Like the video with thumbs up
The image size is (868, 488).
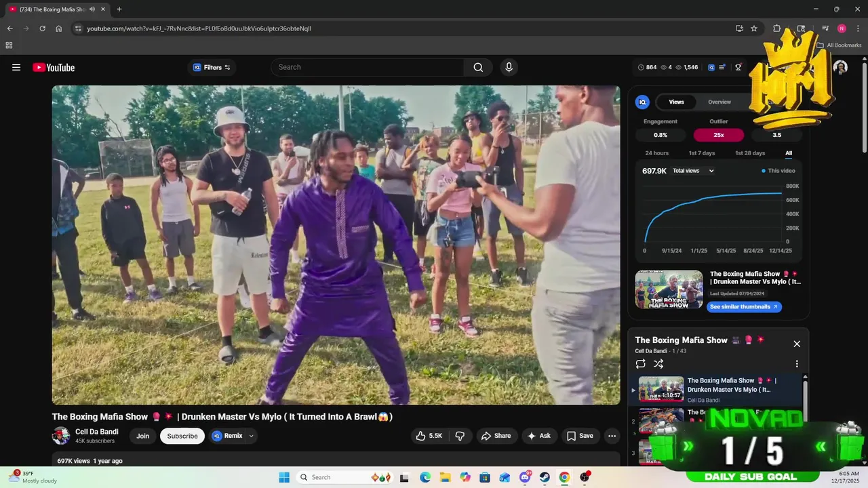(429, 436)
